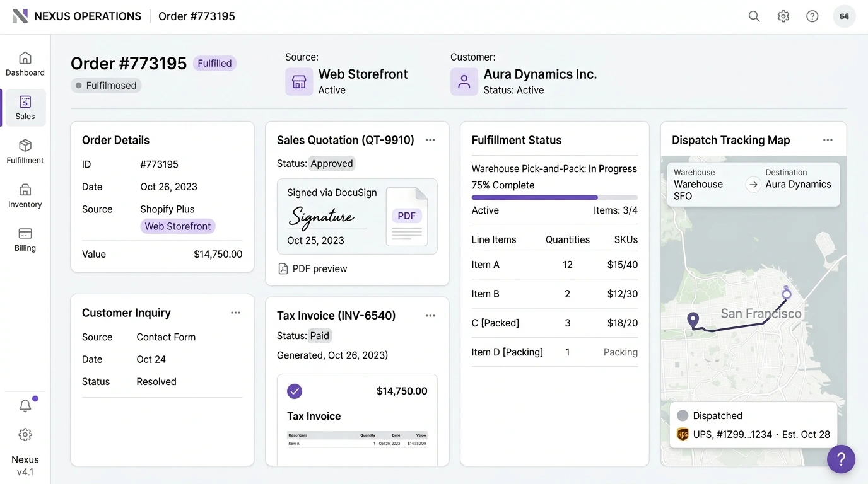Image resolution: width=868 pixels, height=484 pixels.
Task: Click the Aura Dynamics destination label
Action: point(798,184)
